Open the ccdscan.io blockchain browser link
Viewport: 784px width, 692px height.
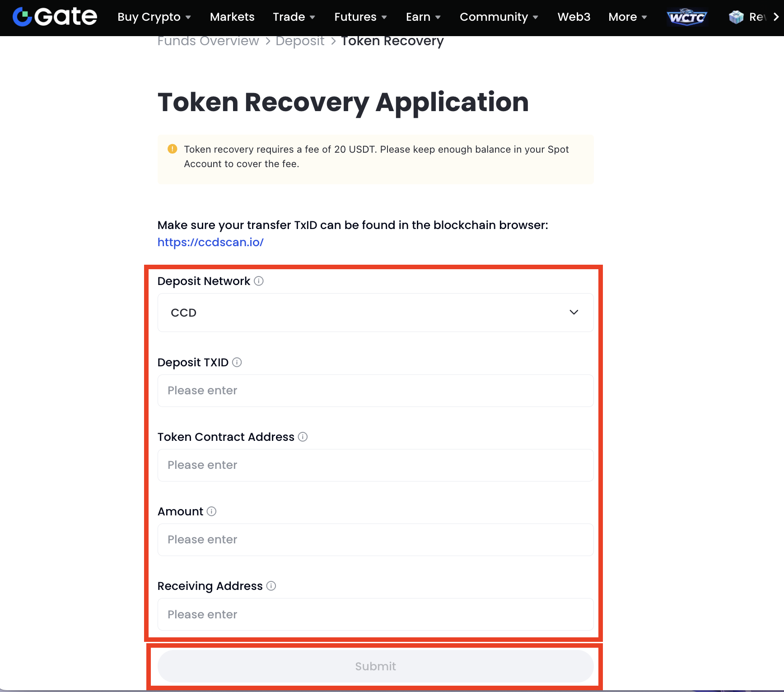click(210, 242)
